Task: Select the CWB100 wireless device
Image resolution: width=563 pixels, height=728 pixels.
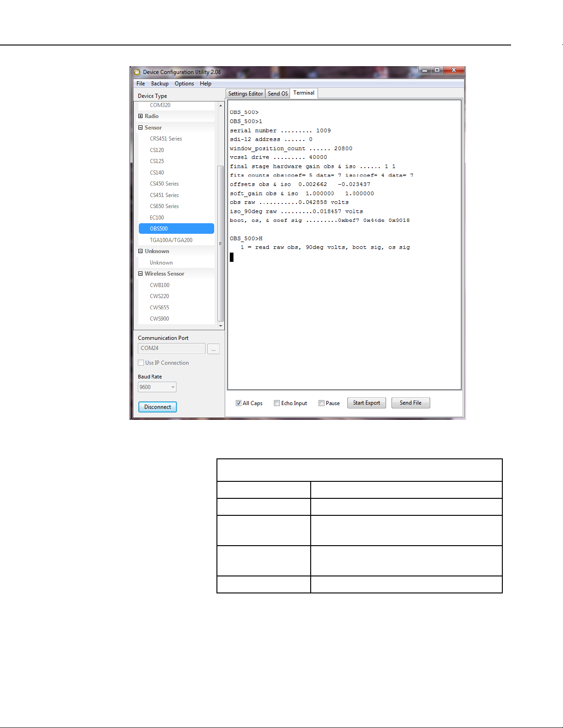Action: click(159, 285)
